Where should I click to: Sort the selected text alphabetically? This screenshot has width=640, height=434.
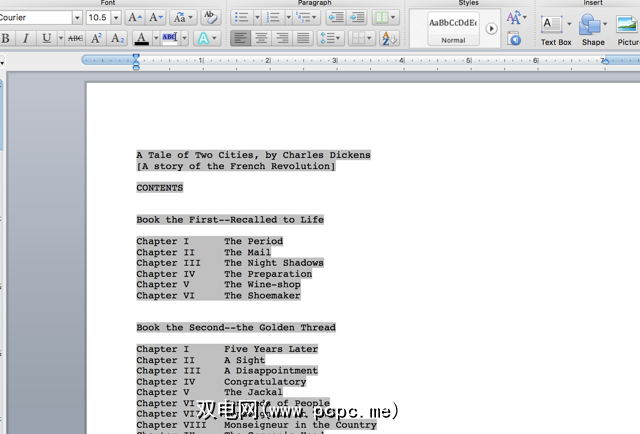(389, 38)
